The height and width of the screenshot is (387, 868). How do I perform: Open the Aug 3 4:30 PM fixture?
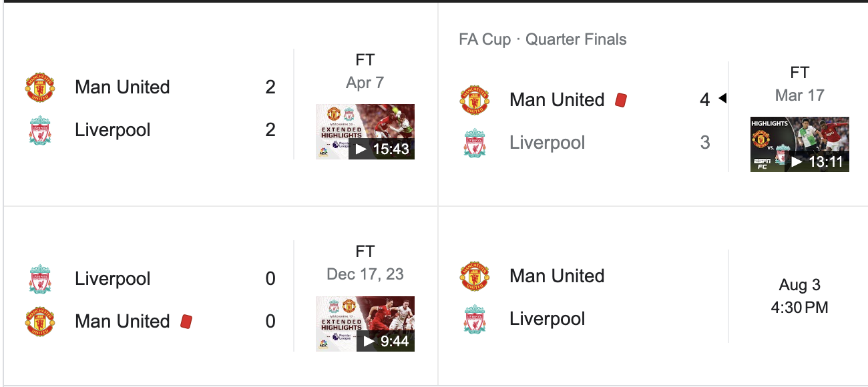(x=800, y=296)
